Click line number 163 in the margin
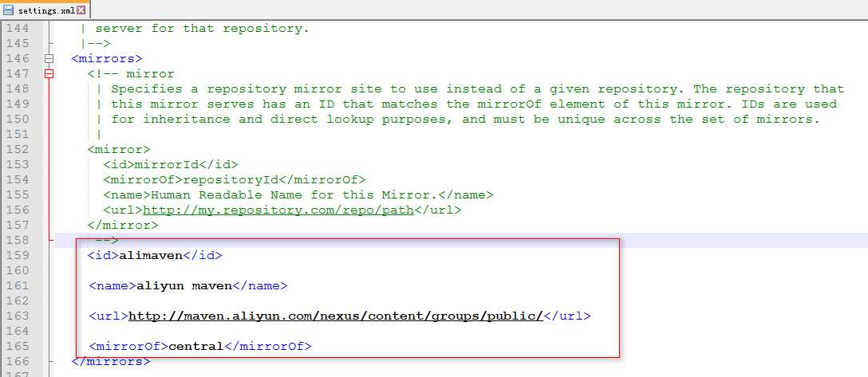 click(17, 316)
